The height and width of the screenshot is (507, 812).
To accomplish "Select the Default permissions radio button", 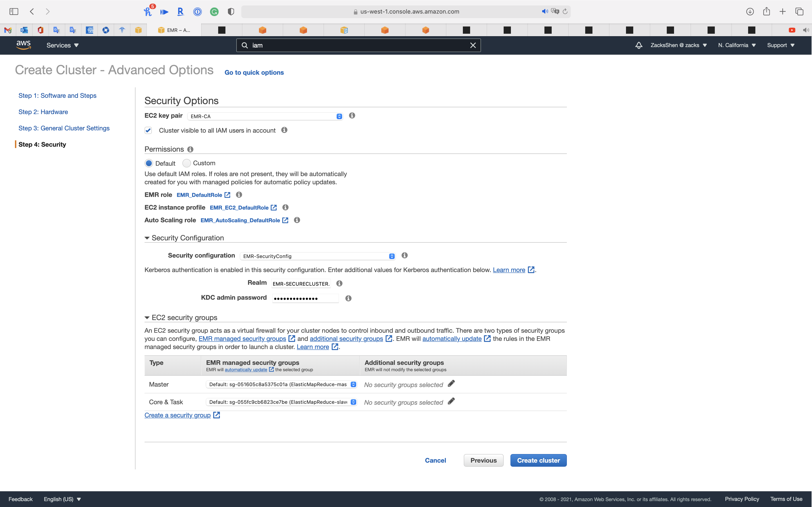I will click(149, 163).
